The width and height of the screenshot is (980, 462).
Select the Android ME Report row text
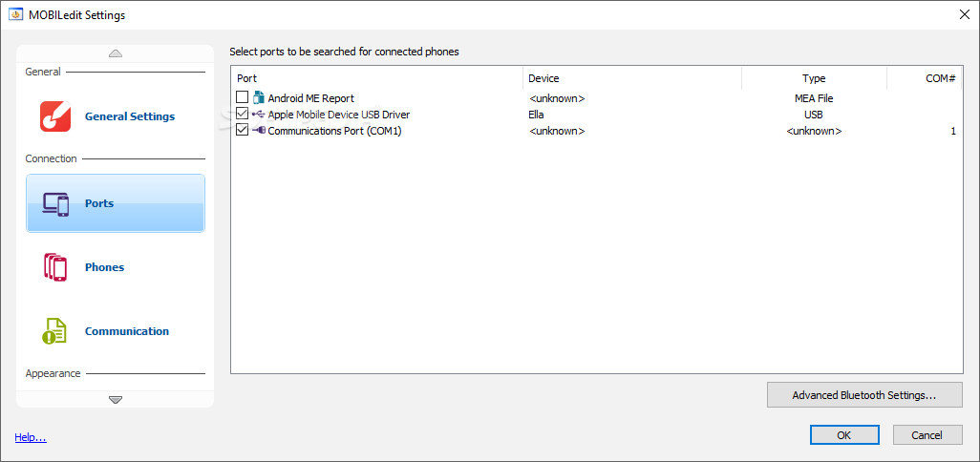tap(311, 98)
